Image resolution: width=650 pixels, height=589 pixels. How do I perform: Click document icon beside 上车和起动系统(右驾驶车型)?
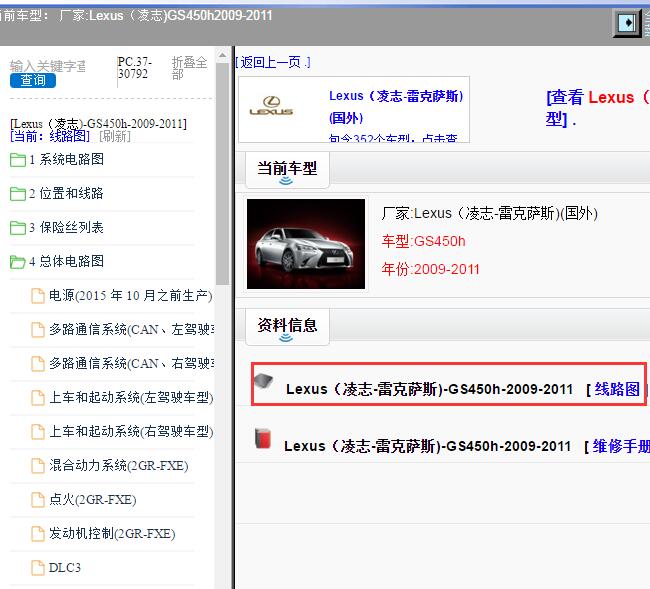[x=38, y=432]
